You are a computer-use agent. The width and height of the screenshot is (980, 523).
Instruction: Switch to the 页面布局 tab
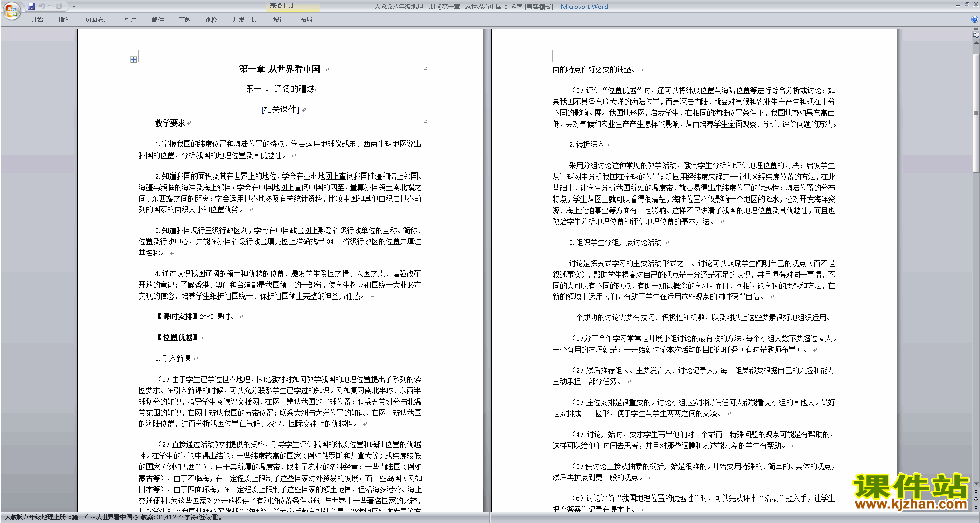tap(97, 20)
